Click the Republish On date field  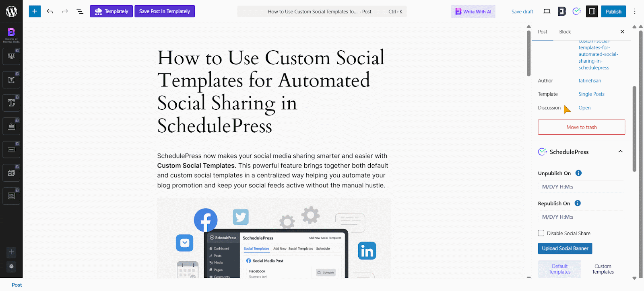[x=582, y=217]
